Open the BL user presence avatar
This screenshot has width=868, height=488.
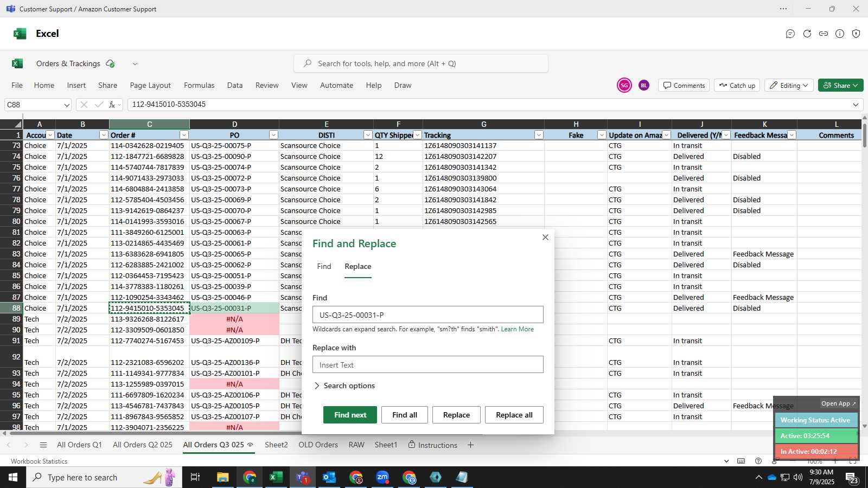coord(644,85)
